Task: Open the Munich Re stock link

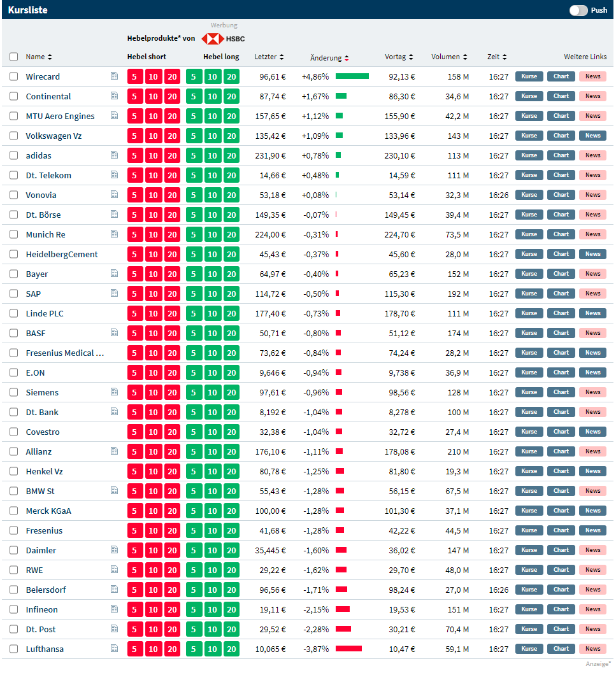Action: pos(45,234)
